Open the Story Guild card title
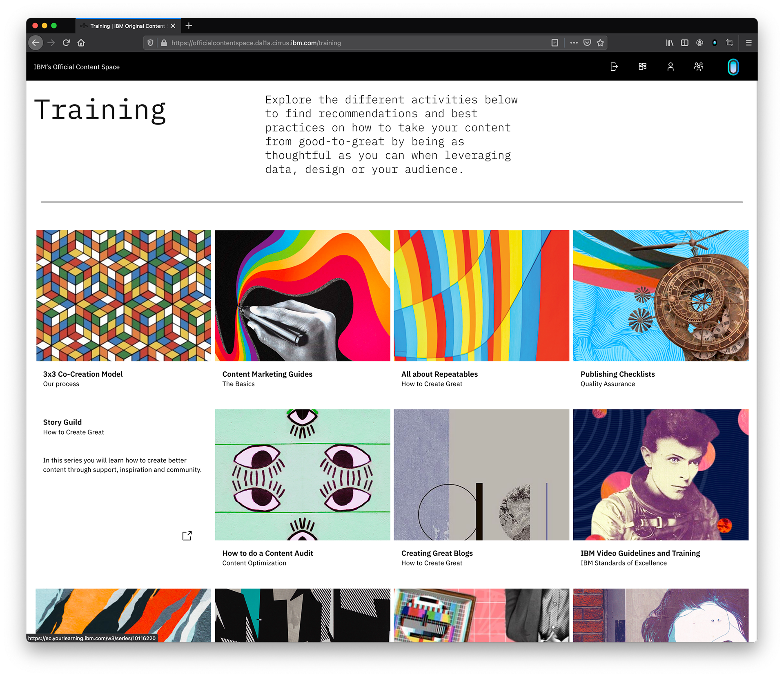This screenshot has height=677, width=784. click(62, 422)
